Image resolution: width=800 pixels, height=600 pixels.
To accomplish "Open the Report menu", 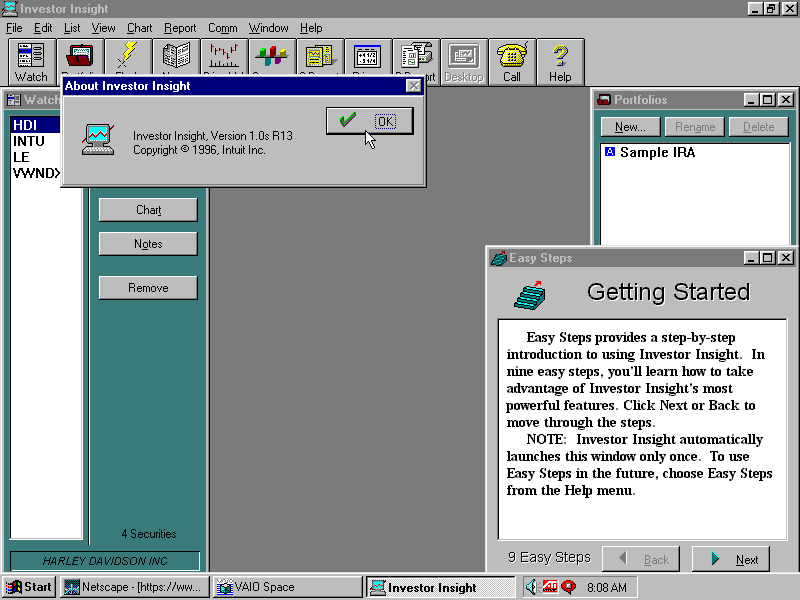I will click(180, 28).
